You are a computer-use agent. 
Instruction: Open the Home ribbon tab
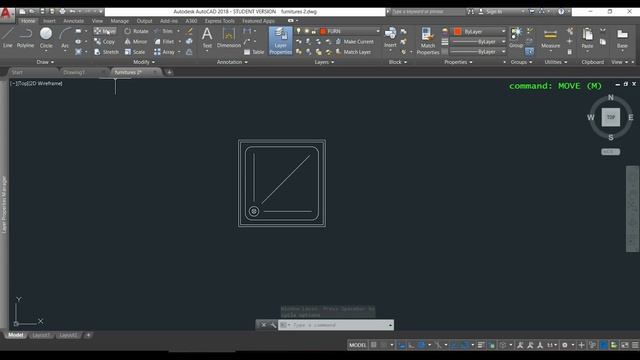pos(28,21)
